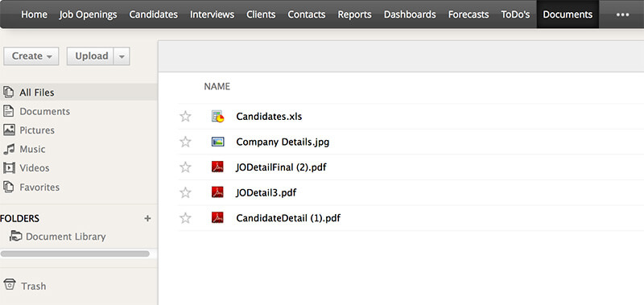Open the Upload options dropdown arrow
Screen dimensions: 644x305
point(122,56)
